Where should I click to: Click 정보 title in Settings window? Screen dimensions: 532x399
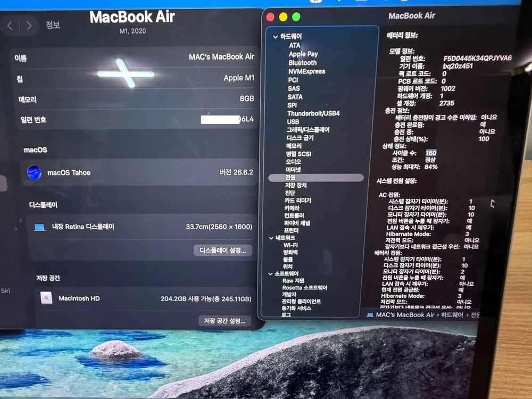pos(53,25)
